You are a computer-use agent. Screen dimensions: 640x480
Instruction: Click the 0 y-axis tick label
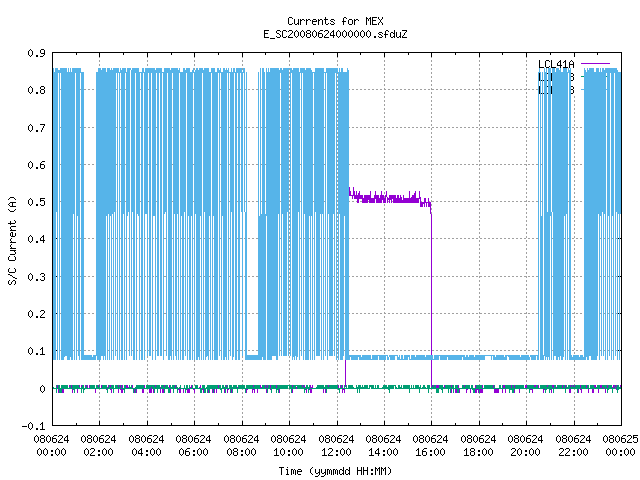point(42,389)
